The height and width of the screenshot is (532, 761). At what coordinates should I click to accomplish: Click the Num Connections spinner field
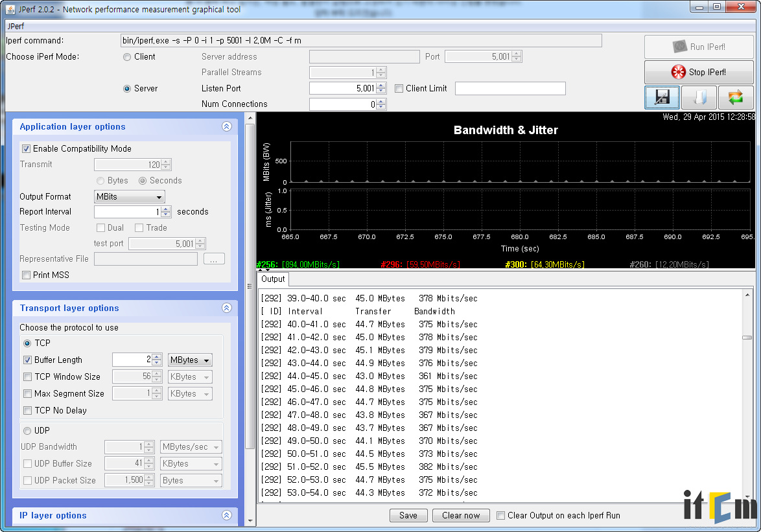[343, 104]
